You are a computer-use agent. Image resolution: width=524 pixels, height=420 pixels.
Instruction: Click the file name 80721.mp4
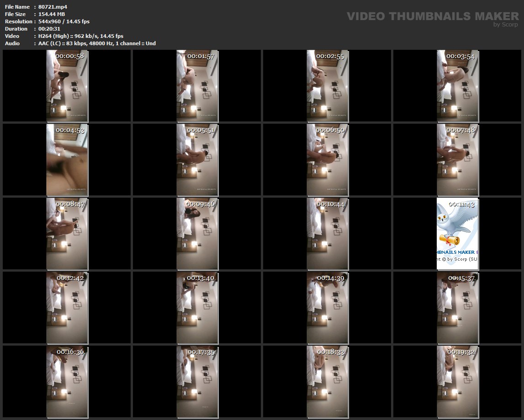53,7
